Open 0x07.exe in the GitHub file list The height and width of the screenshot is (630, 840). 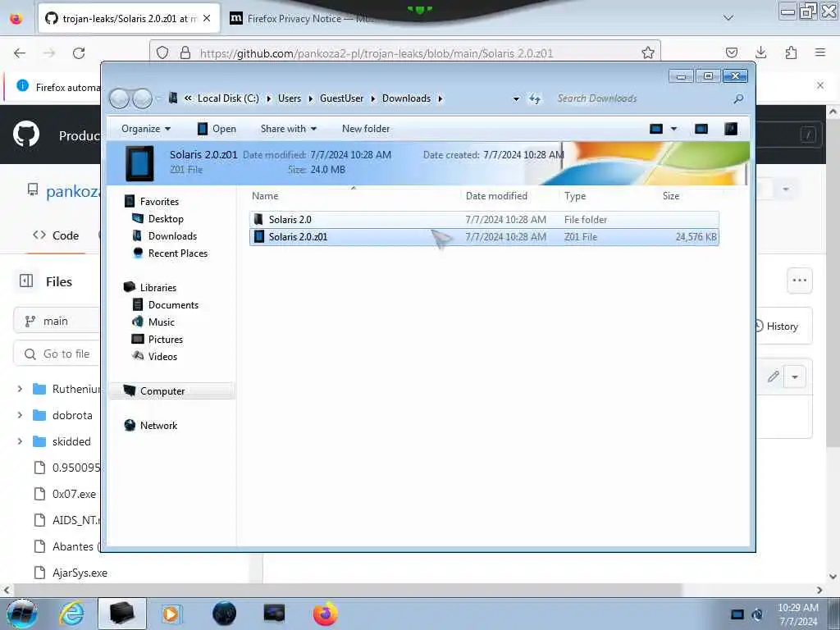pos(74,494)
